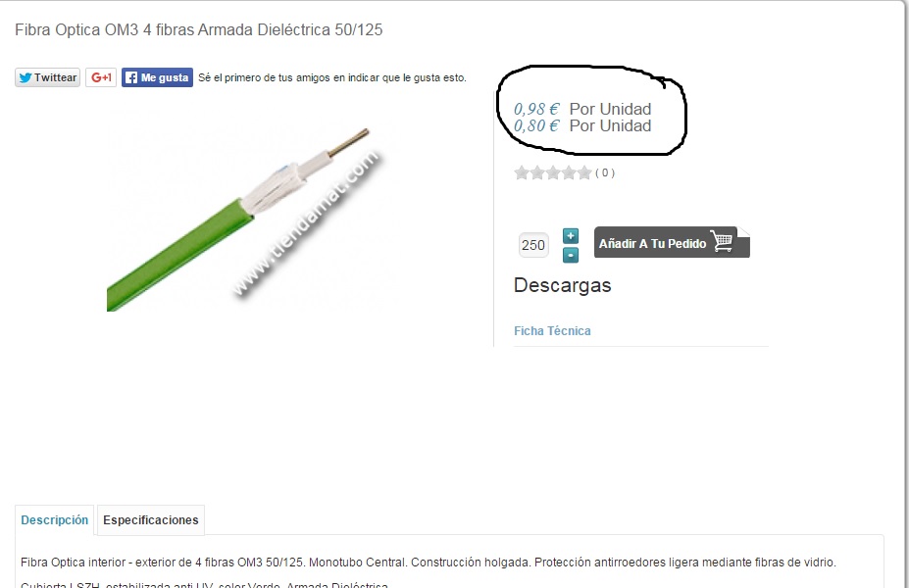Rate the product three stars
Screen dimensions: 909x588
[553, 172]
